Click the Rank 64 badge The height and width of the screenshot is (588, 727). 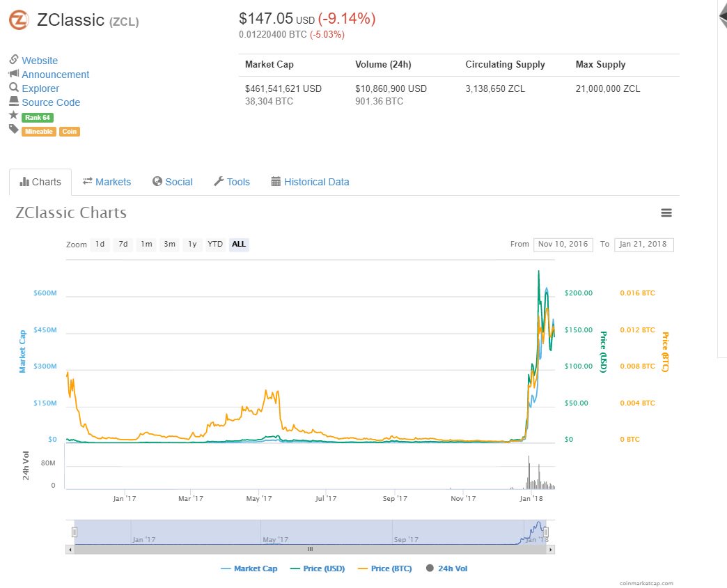[x=38, y=117]
